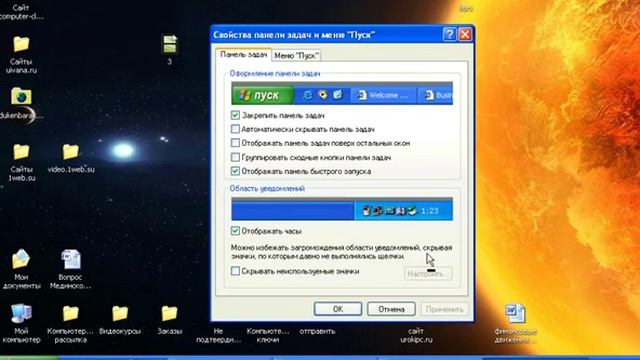Open the Видеокурсы folder icon
This screenshot has width=640, height=360.
tap(120, 313)
